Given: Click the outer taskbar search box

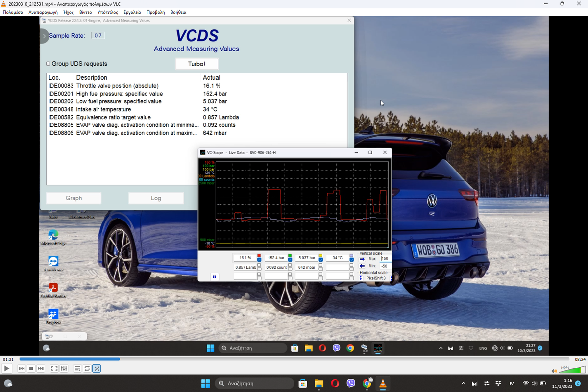Looking at the screenshot, I should coord(254,383).
